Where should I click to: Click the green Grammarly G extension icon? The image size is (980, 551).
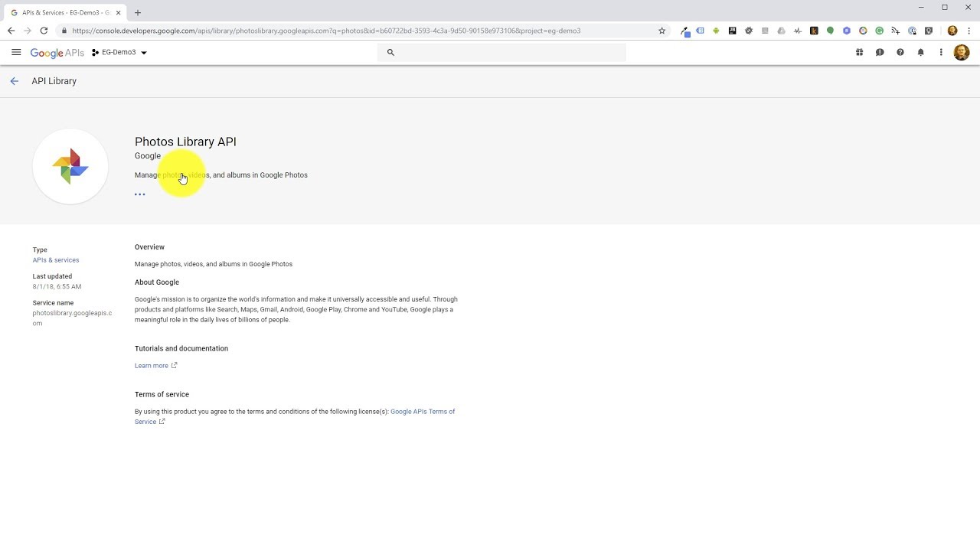[x=879, y=31]
